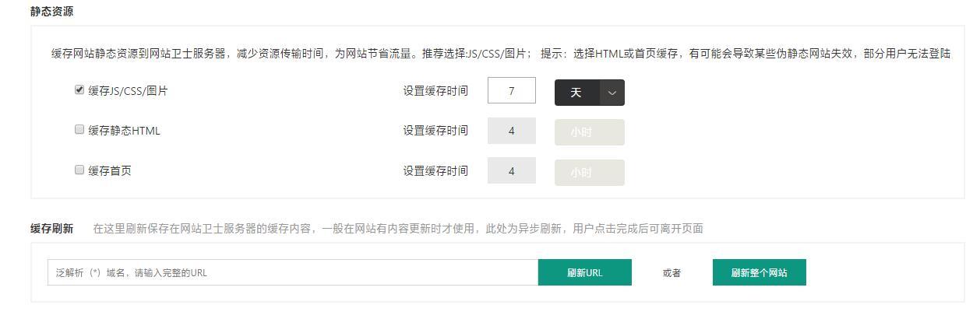The width and height of the screenshot is (980, 319).
Task: Open the 天 time unit dropdown
Action: [x=590, y=93]
